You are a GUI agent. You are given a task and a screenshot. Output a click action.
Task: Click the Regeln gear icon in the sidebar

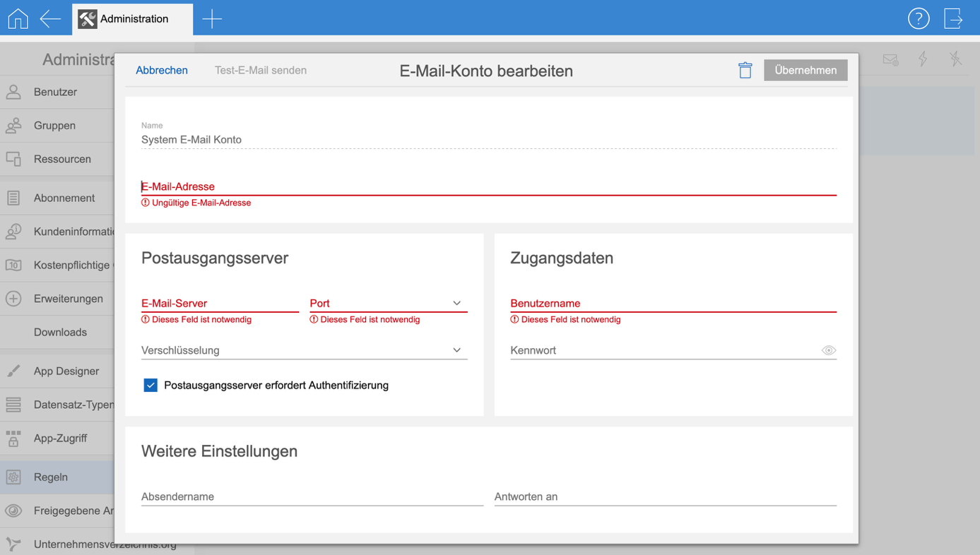[13, 477]
